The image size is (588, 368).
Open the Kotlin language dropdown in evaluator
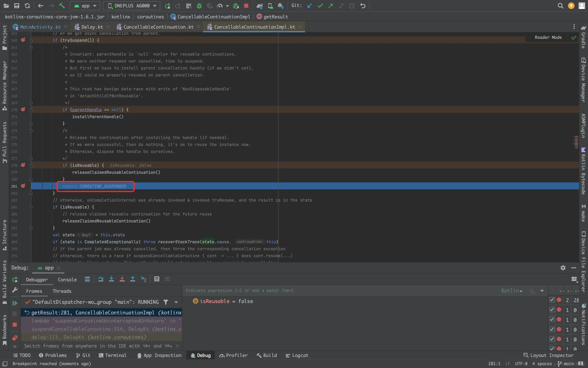click(512, 291)
